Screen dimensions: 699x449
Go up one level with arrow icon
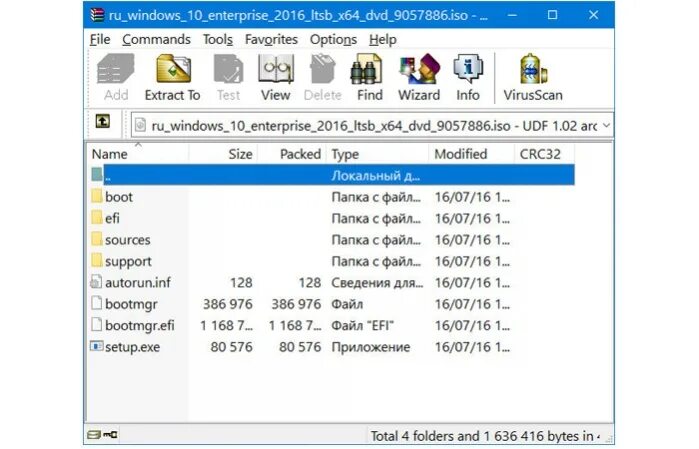[x=103, y=121]
